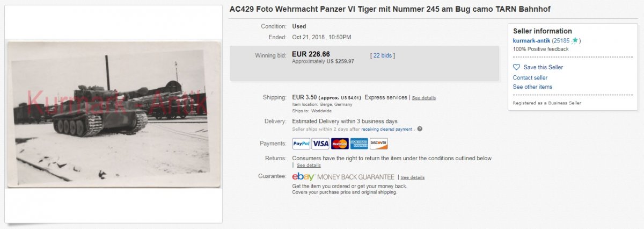Open See other items link
This screenshot has height=229, width=644.
pyautogui.click(x=532, y=87)
